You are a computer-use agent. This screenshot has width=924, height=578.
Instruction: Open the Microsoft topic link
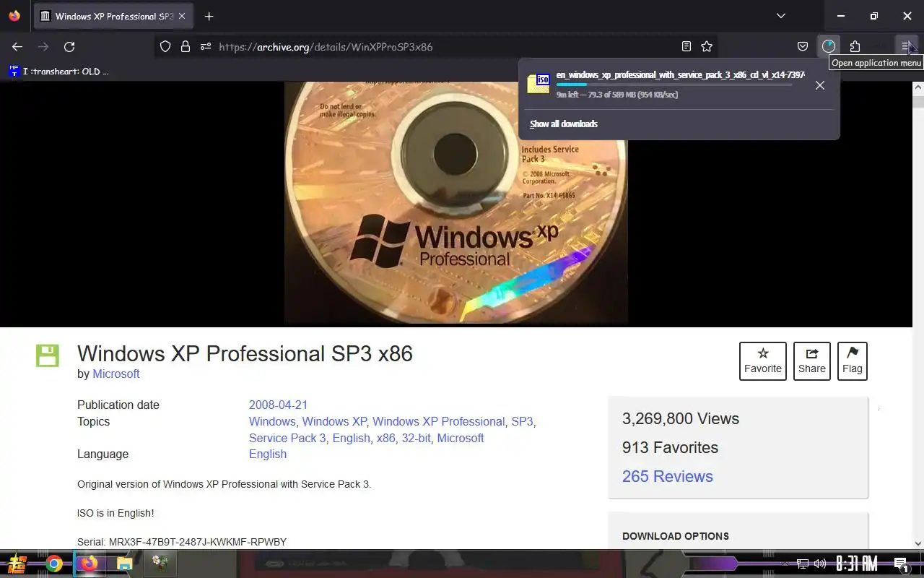(461, 438)
